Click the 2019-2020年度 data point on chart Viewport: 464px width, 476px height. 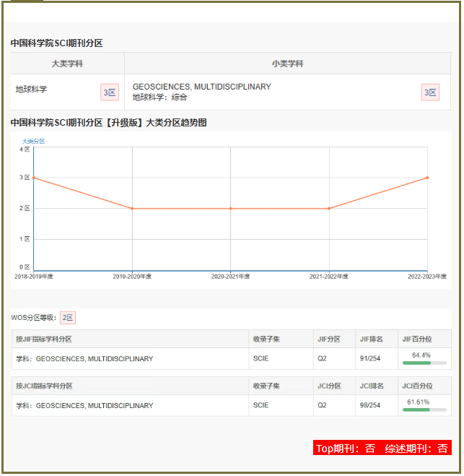point(132,209)
